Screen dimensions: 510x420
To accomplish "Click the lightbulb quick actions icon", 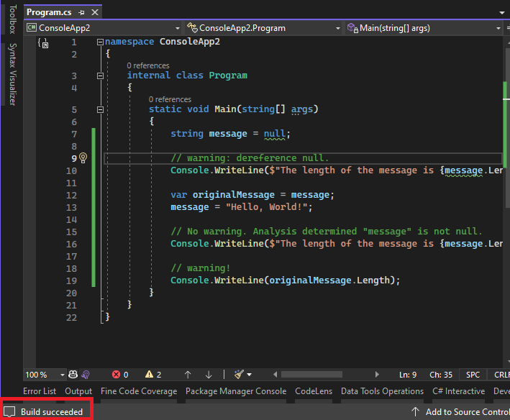I will (x=83, y=158).
